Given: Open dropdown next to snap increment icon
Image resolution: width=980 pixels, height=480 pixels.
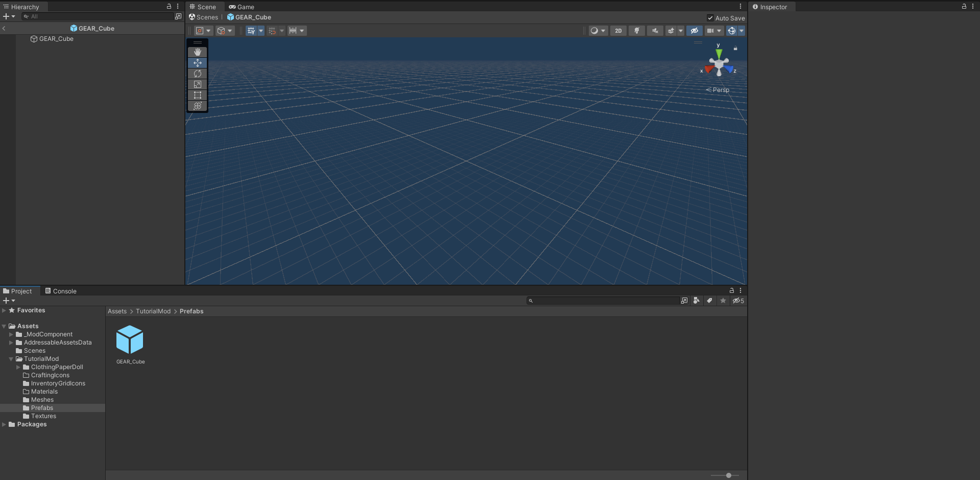Looking at the screenshot, I should click(x=302, y=31).
